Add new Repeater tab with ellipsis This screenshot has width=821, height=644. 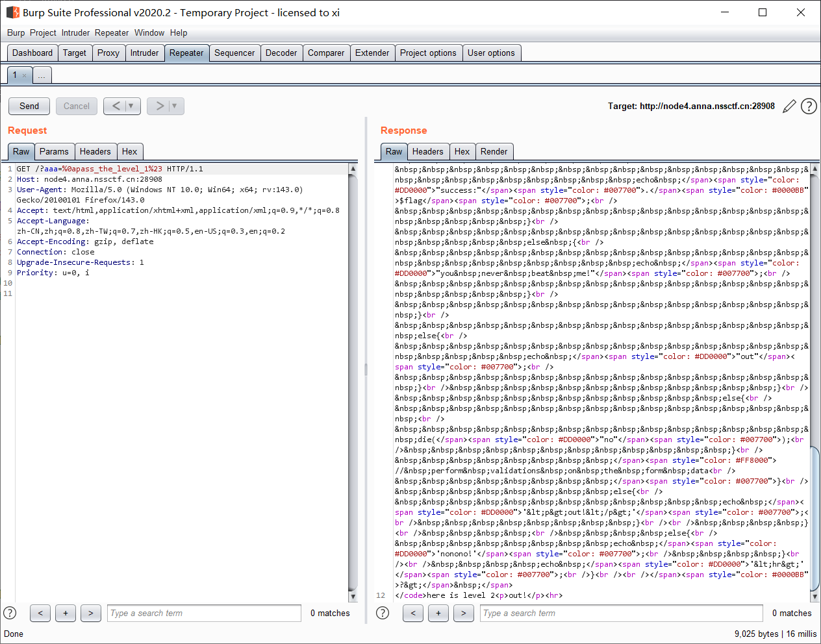[42, 76]
